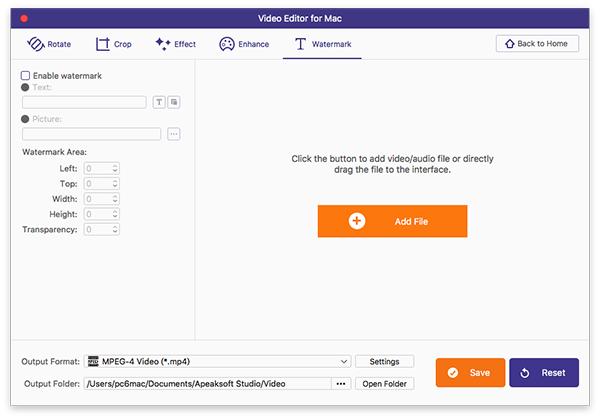Switch to the Rotate tab
600x419 pixels.
[x=49, y=44]
